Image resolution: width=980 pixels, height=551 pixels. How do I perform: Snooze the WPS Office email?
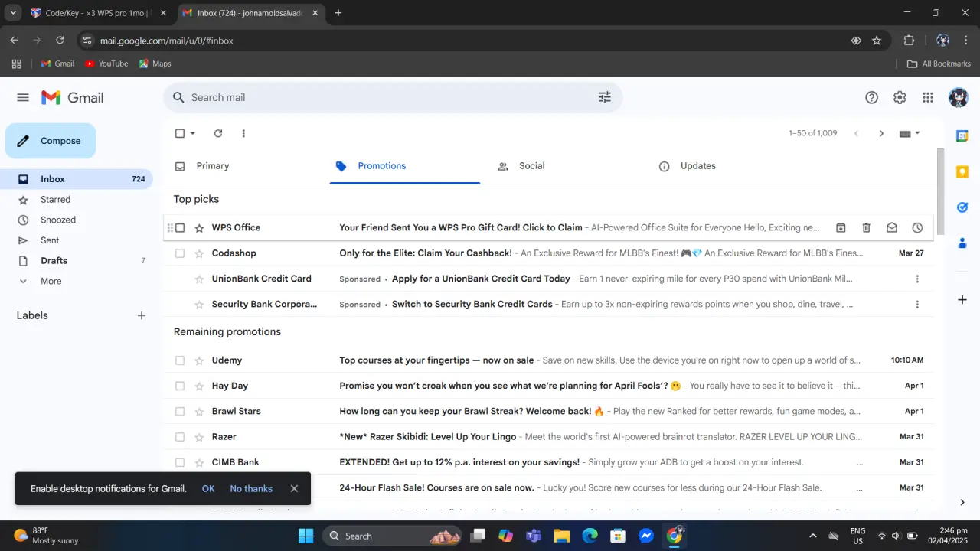click(x=917, y=227)
